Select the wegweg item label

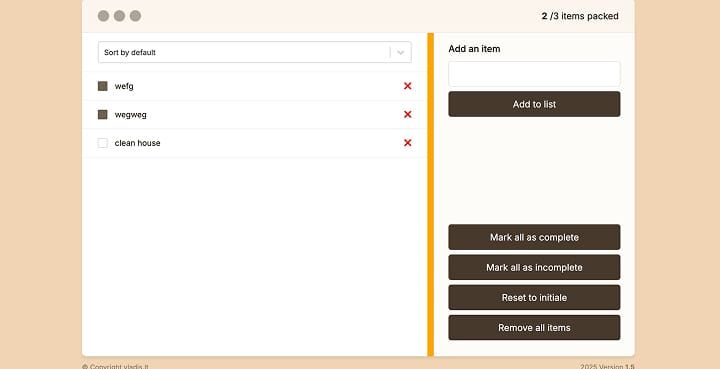click(130, 115)
